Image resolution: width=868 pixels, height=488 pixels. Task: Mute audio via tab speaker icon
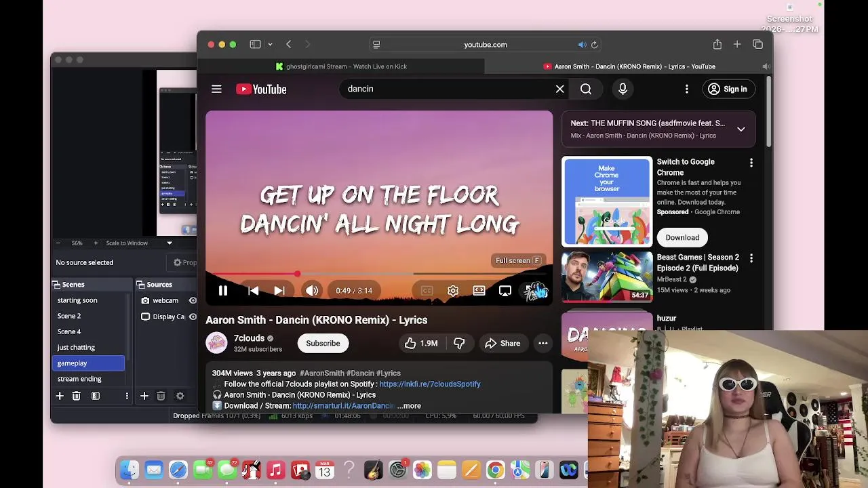tap(766, 66)
